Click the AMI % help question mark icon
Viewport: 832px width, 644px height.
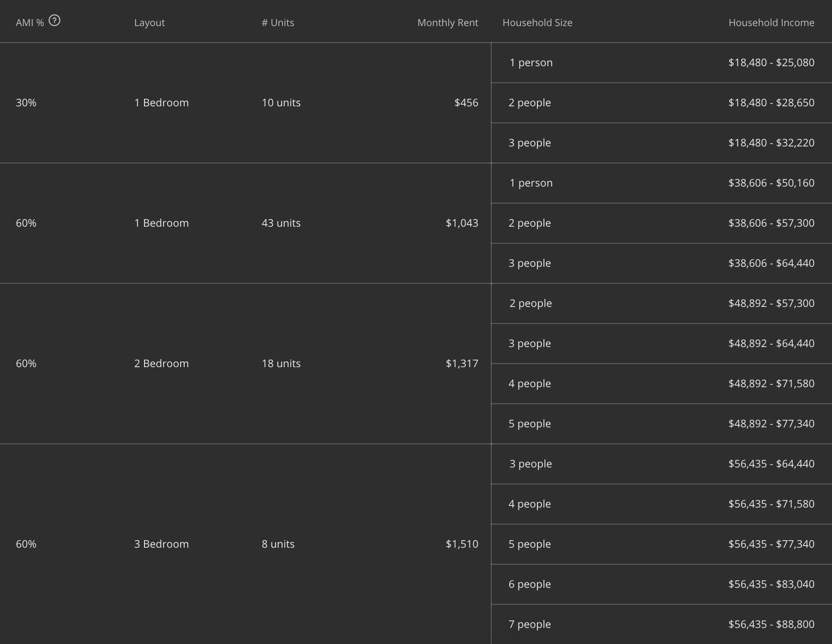[x=54, y=21]
